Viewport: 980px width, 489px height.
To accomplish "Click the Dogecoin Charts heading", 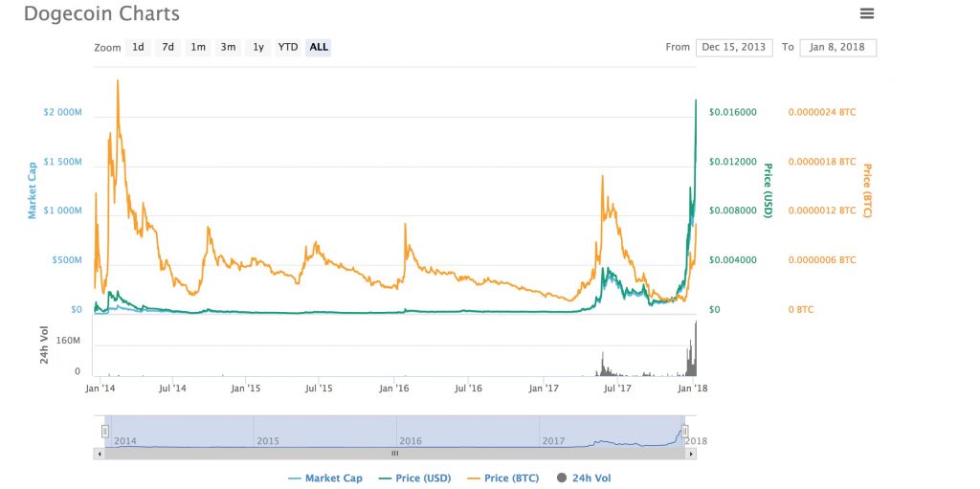I will coord(101,13).
